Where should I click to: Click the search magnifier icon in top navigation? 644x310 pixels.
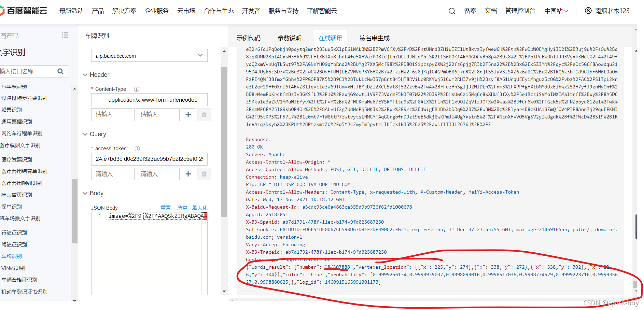(x=452, y=11)
